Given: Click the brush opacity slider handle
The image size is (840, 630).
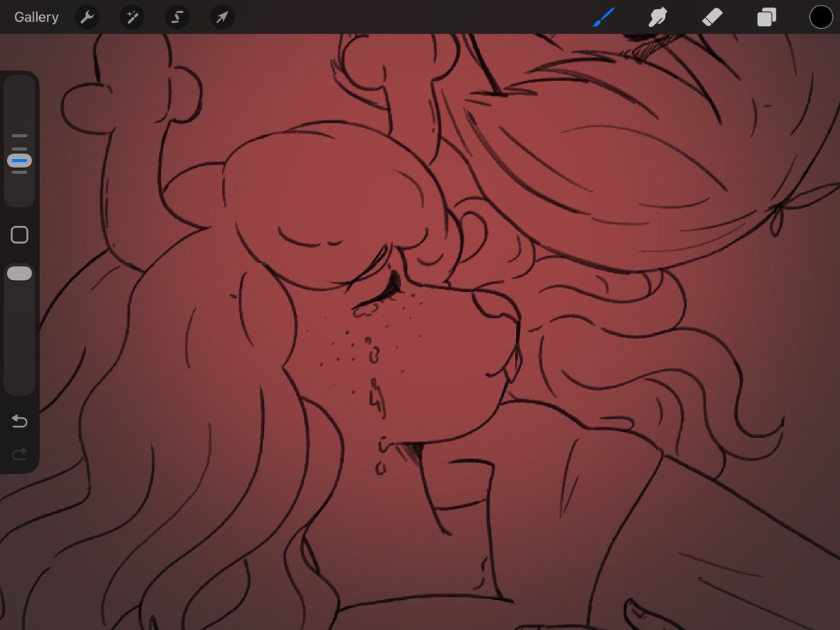Looking at the screenshot, I should click(x=20, y=274).
